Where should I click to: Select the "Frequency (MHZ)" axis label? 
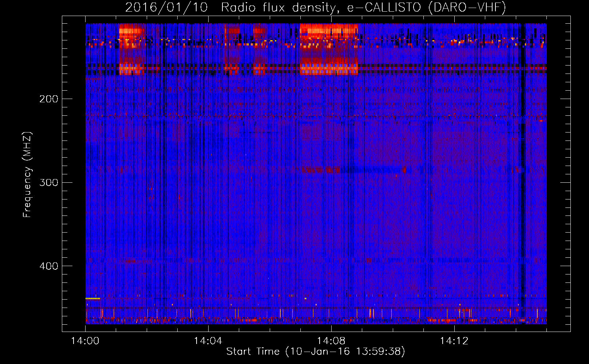[27, 175]
